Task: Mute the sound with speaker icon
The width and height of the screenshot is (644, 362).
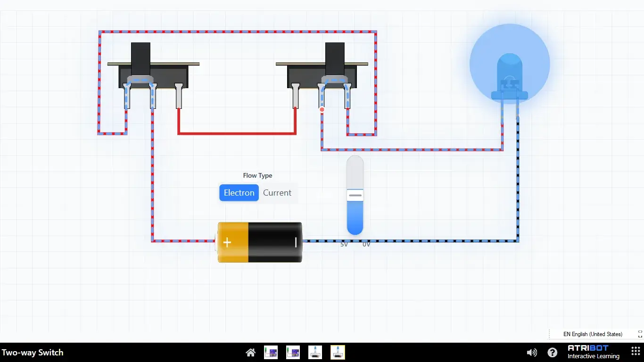Action: click(532, 353)
